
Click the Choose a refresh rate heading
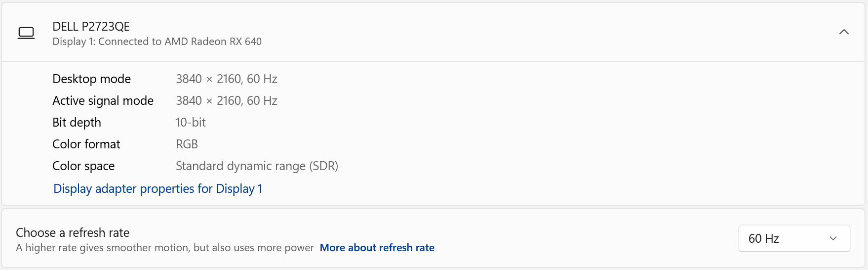tap(73, 232)
